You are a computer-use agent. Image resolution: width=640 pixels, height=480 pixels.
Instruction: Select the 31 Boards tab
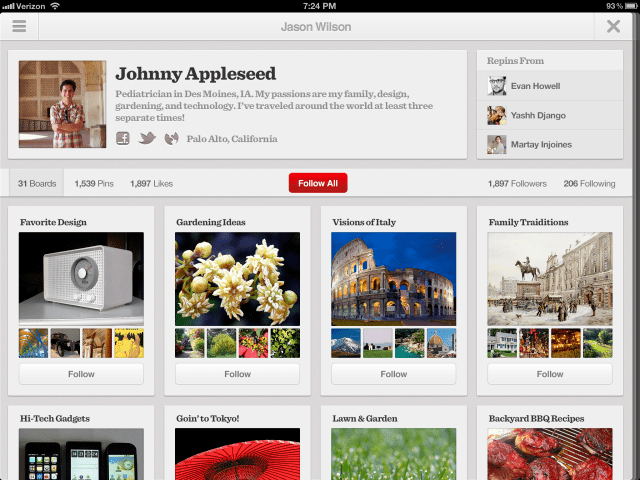click(x=37, y=183)
